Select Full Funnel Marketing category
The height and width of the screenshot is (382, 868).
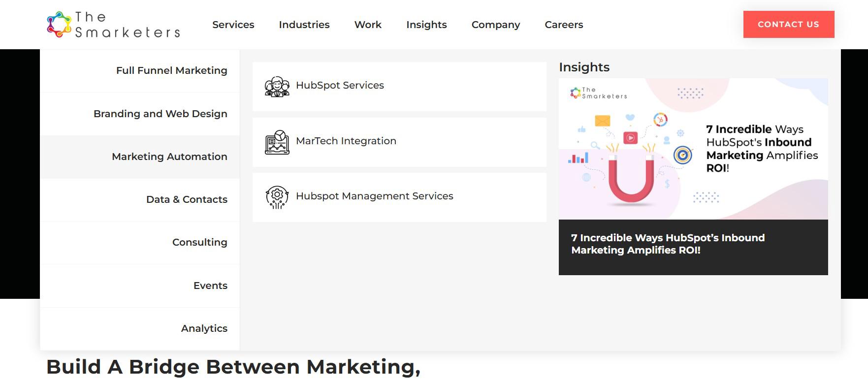click(171, 70)
